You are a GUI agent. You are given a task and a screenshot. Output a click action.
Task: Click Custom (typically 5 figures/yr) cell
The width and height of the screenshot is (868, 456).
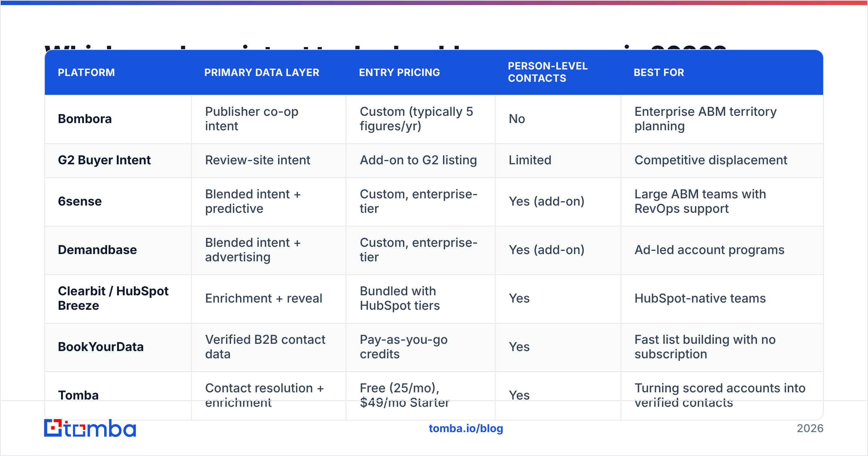coord(421,119)
